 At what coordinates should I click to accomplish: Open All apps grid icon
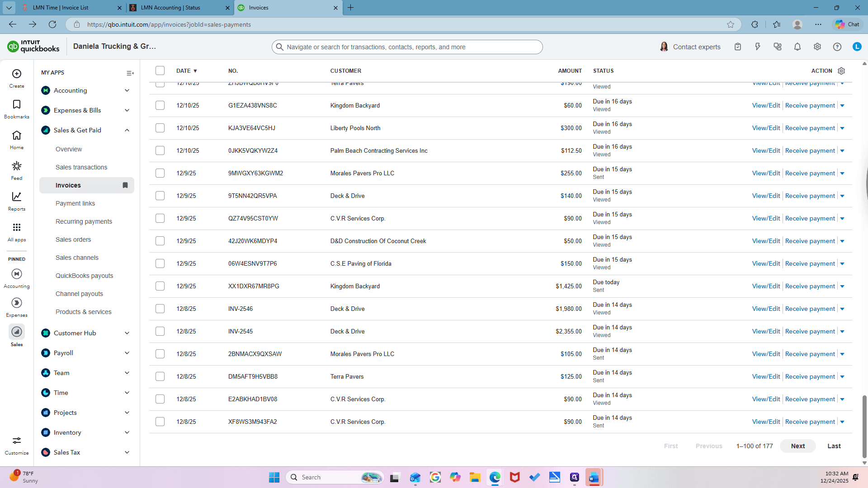pyautogui.click(x=17, y=227)
